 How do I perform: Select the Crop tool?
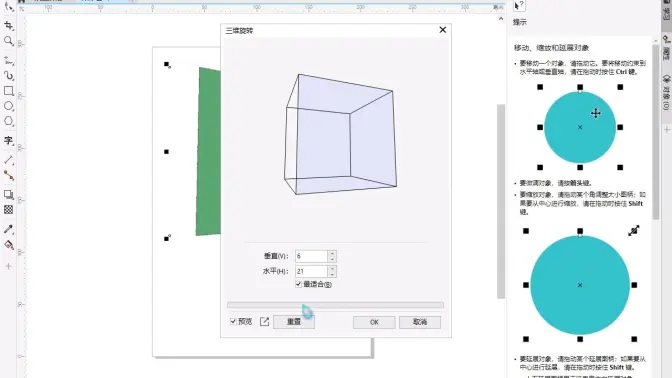(x=9, y=26)
